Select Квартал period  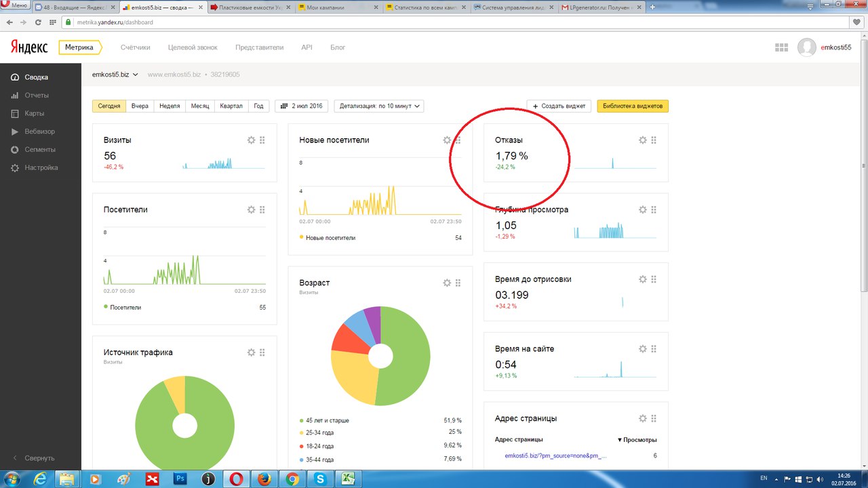click(231, 106)
